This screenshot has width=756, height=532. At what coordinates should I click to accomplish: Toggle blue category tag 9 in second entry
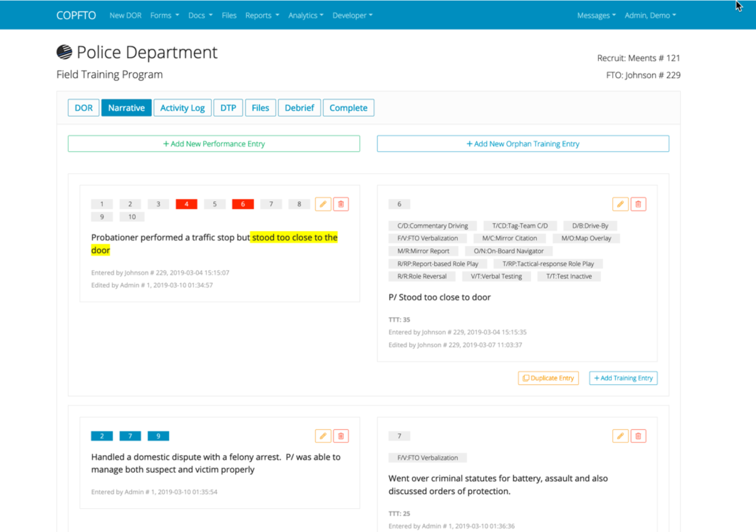158,436
